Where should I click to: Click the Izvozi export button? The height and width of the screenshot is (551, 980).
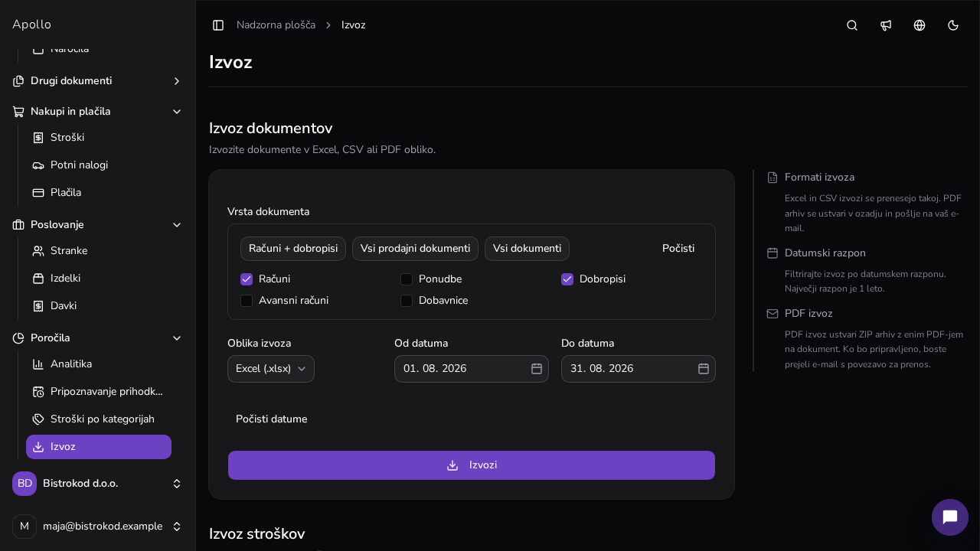[472, 465]
